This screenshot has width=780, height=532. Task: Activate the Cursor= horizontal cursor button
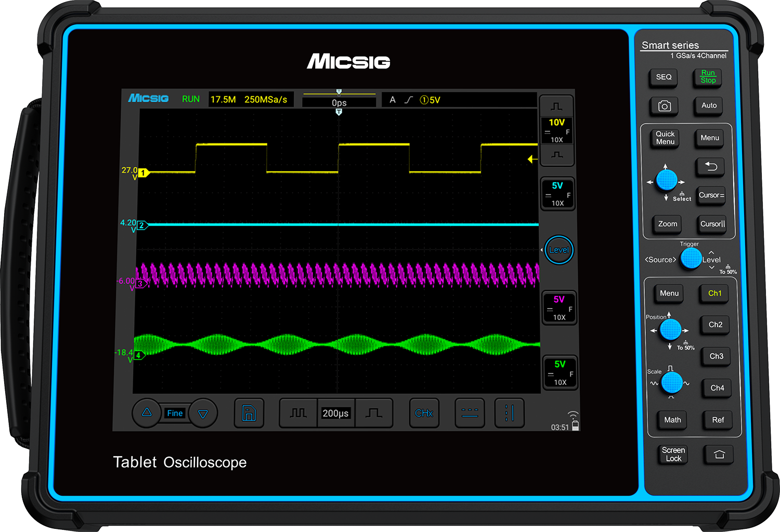[711, 195]
